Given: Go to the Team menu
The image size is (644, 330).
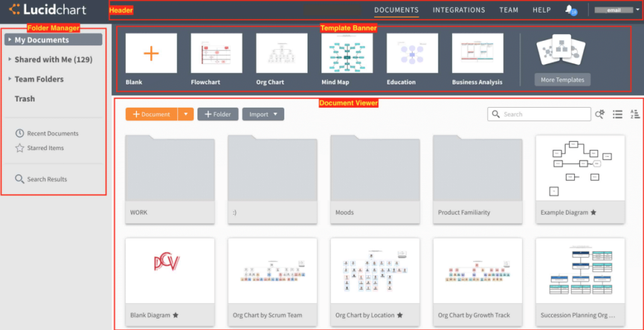Looking at the screenshot, I should coord(509,10).
